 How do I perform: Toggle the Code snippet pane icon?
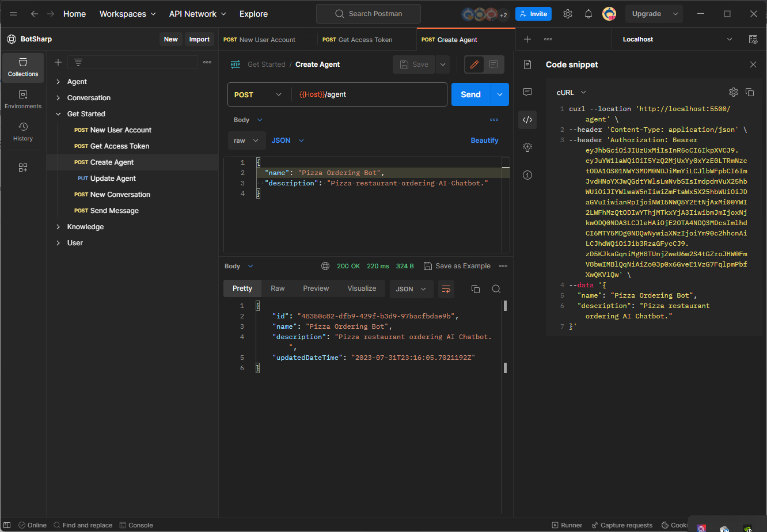tap(527, 120)
